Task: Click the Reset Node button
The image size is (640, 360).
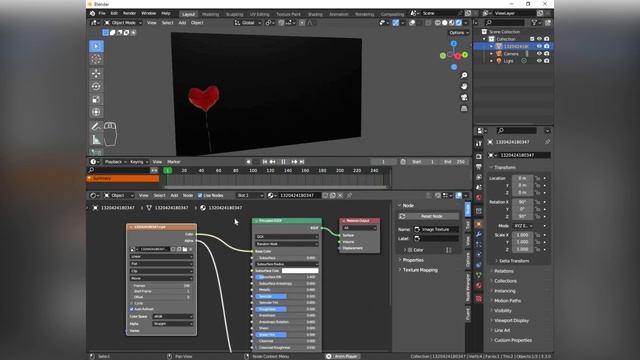Action: (x=429, y=216)
